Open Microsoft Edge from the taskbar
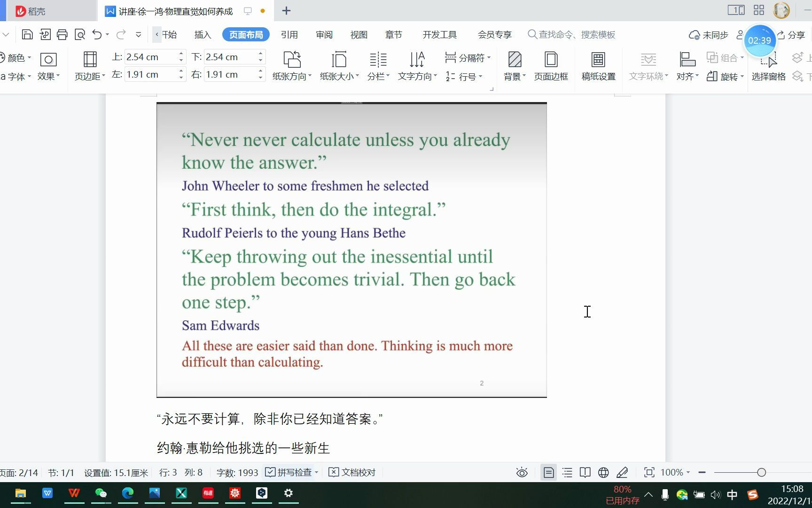Viewport: 812px width, 508px height. click(128, 493)
